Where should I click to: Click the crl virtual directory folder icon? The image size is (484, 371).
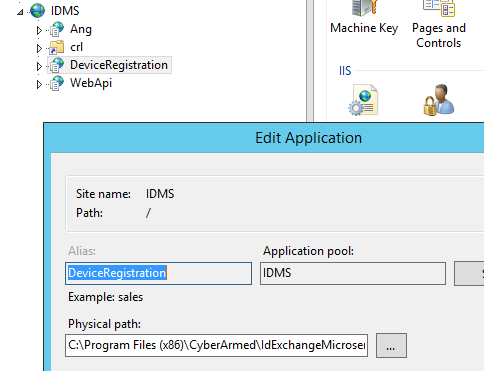coord(57,47)
